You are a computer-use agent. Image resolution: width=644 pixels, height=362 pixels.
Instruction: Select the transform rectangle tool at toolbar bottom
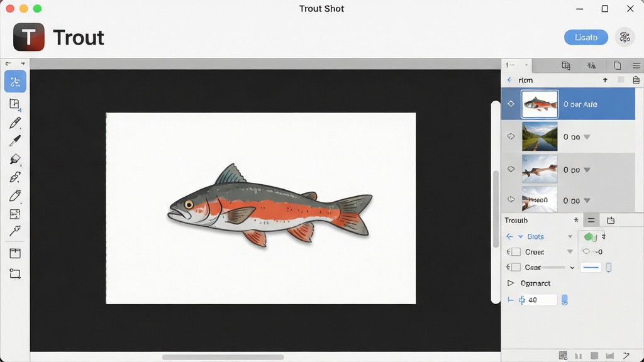[x=15, y=273]
